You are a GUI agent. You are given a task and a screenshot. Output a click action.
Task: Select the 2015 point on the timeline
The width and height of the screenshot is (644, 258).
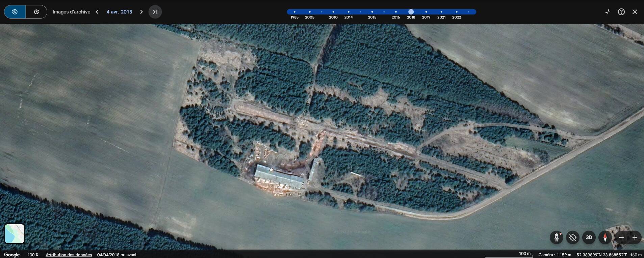[372, 12]
